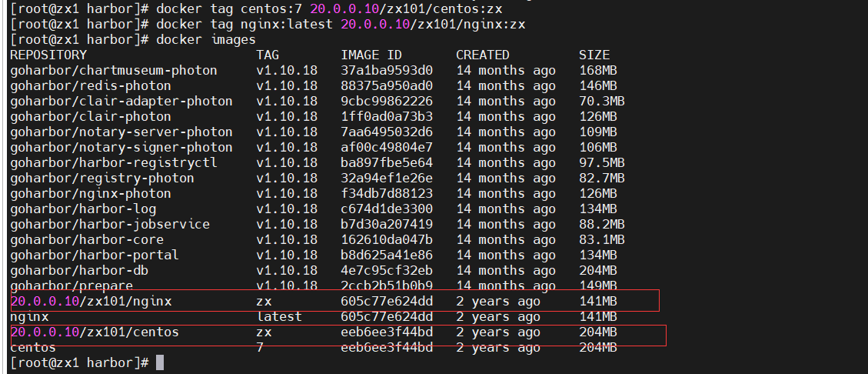
Task: Click image ID c674d1de3300
Action: point(387,209)
